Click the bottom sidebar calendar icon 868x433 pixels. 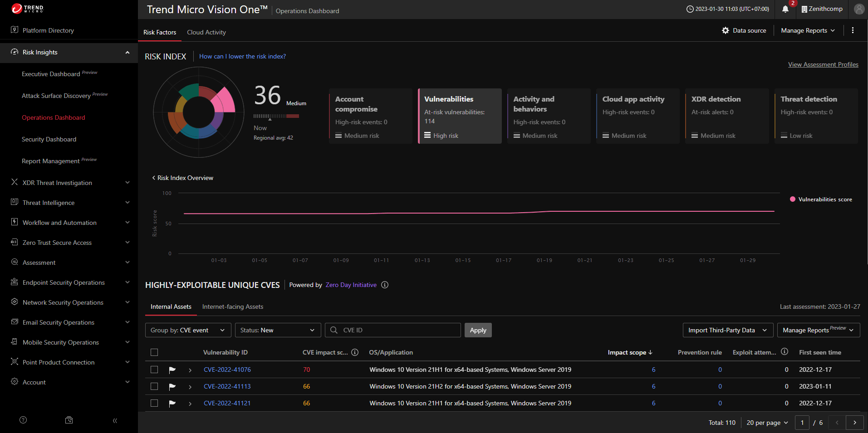click(69, 420)
